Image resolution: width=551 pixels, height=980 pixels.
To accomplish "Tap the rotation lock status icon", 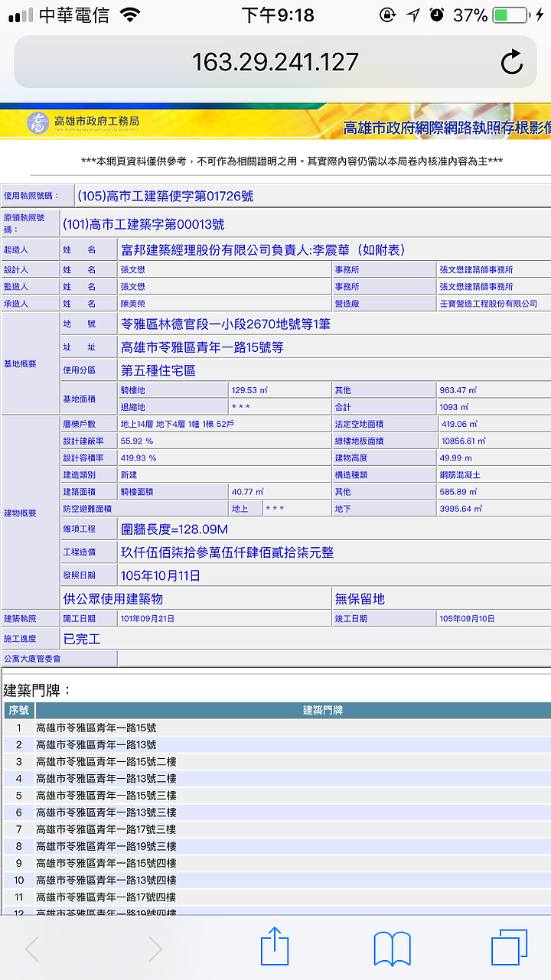I will point(387,15).
